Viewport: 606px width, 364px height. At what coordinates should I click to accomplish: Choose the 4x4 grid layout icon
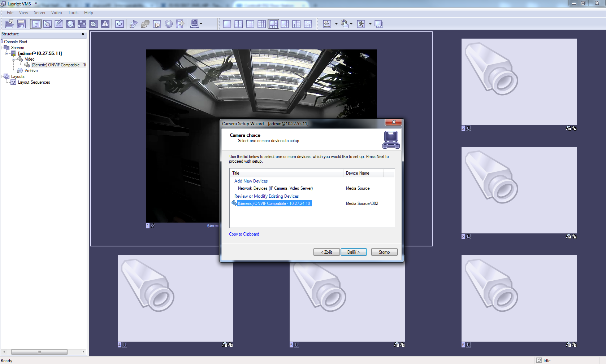[261, 24]
